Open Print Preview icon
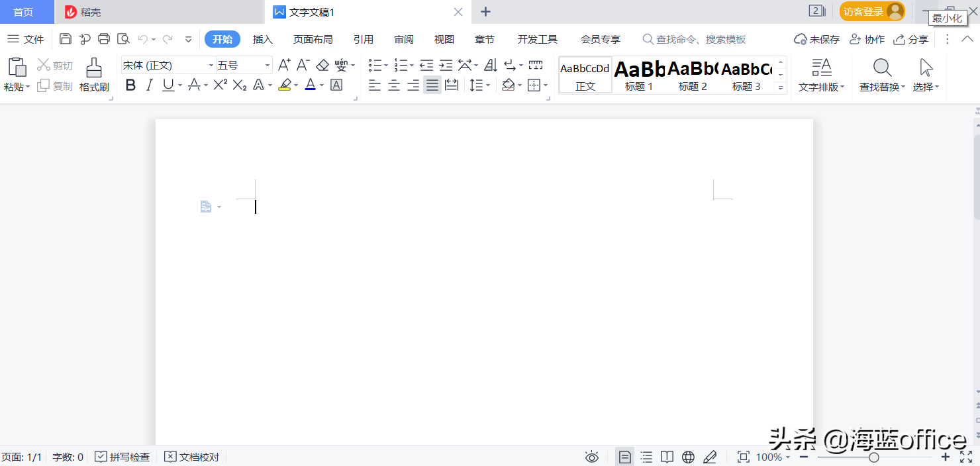Screen dimensions: 980x466 point(123,39)
